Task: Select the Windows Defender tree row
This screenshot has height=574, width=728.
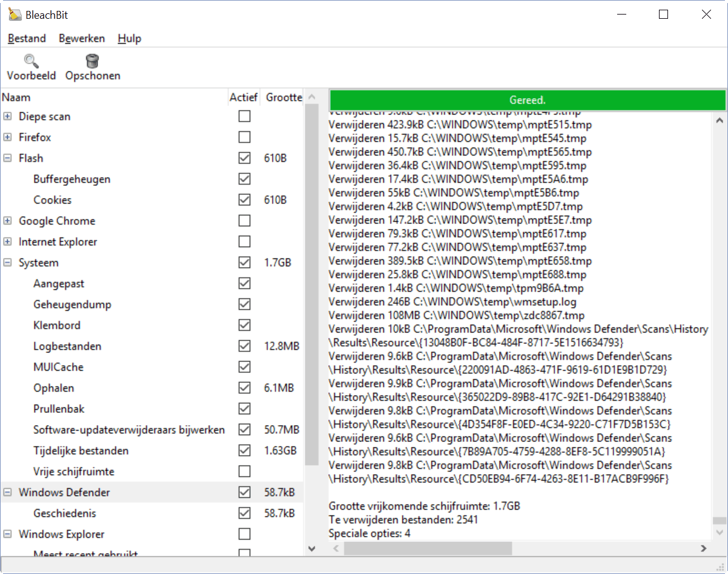Action: (x=151, y=492)
